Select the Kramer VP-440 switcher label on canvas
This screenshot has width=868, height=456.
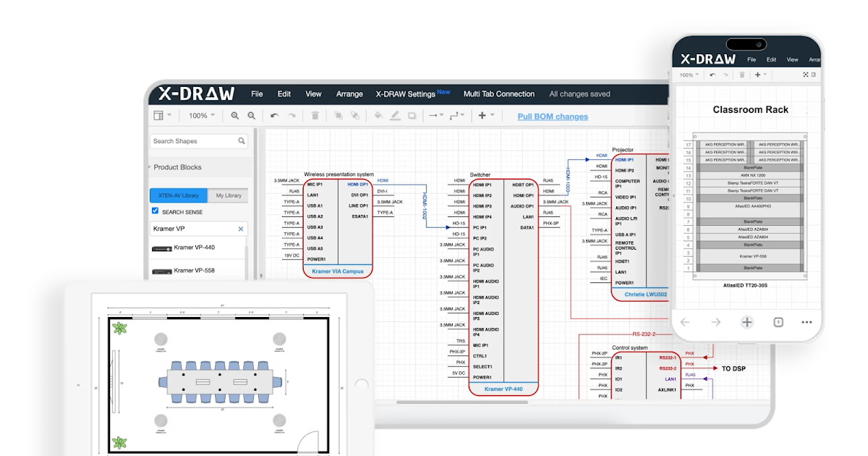503,389
